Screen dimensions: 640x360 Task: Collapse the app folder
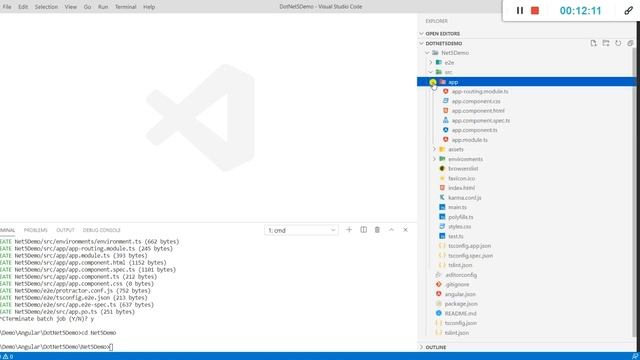[433, 82]
